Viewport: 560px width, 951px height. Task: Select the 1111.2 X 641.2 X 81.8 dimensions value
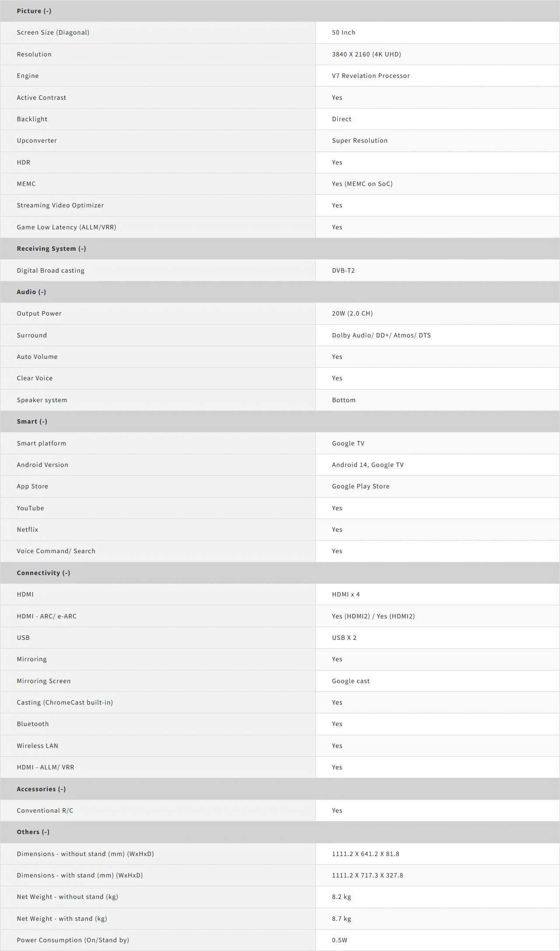tap(365, 854)
